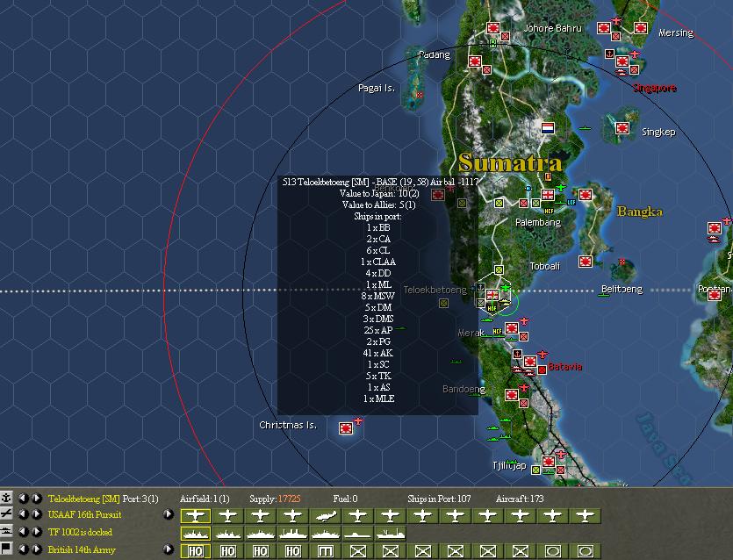Show next task force with right arrow beside TF 1002
This screenshot has width=733, height=560.
[37, 532]
